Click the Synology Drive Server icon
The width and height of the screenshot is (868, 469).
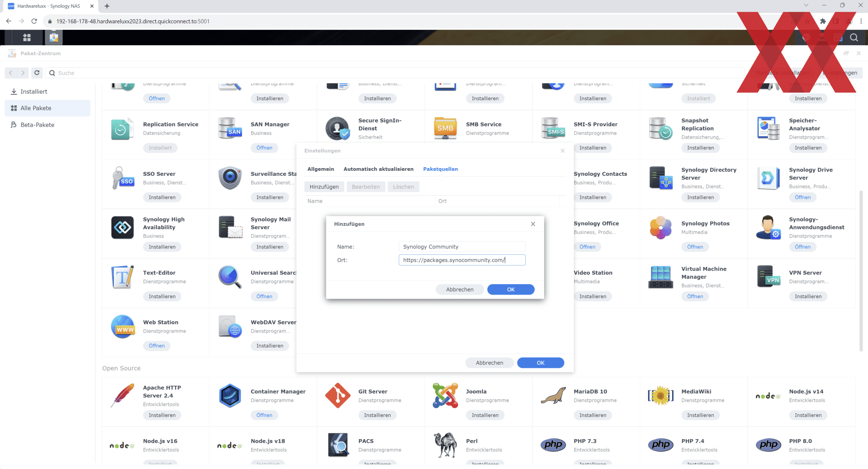768,178
